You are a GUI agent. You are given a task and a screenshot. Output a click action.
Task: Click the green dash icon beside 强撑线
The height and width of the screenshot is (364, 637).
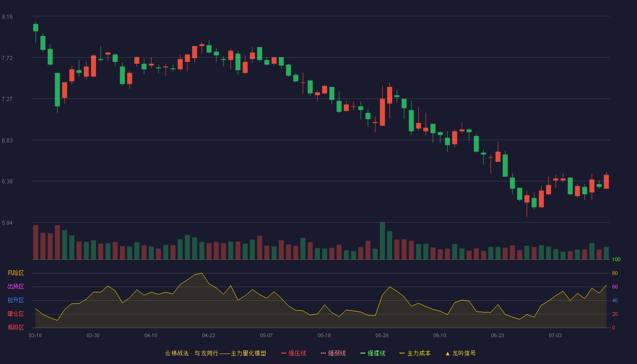click(363, 353)
